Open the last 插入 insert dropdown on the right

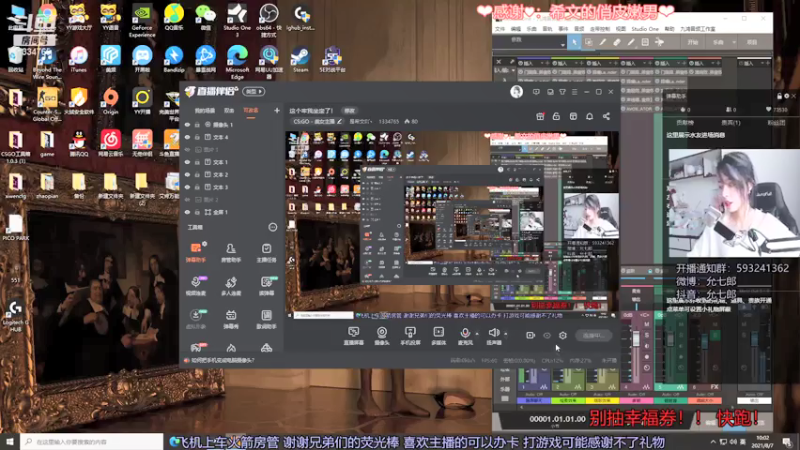[763, 64]
